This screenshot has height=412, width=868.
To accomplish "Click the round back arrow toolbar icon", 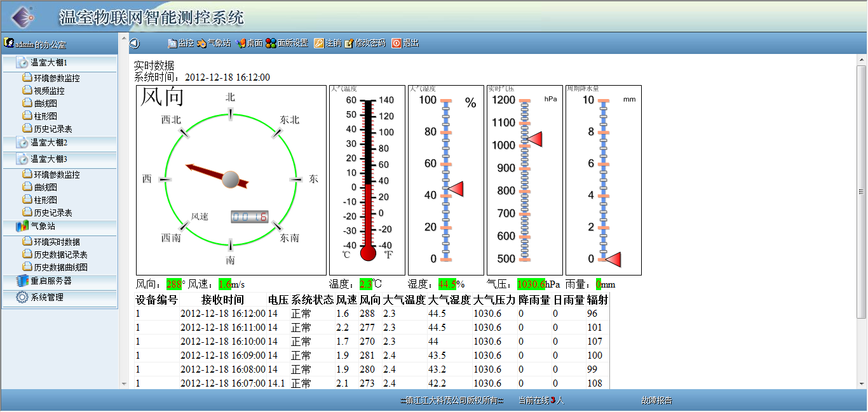I will (134, 43).
